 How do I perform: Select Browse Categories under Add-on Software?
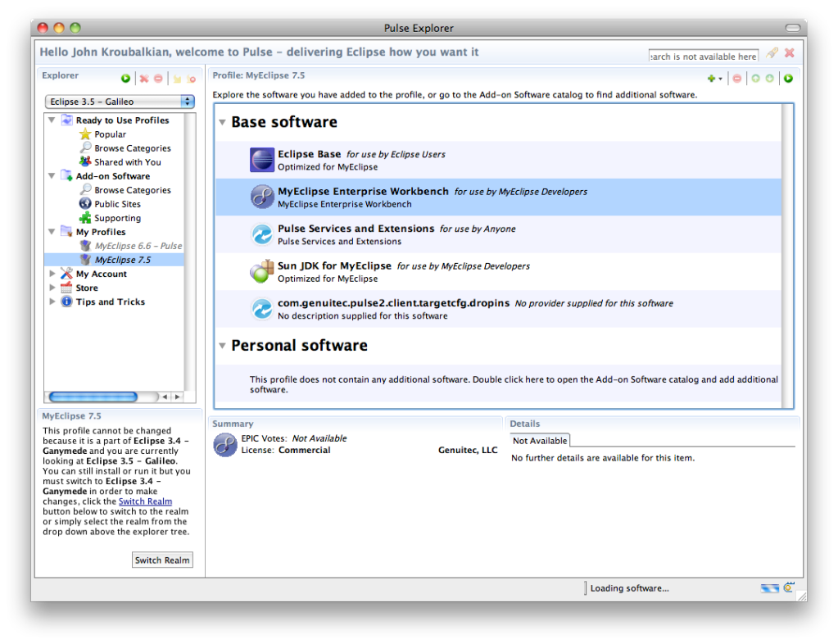(x=133, y=190)
